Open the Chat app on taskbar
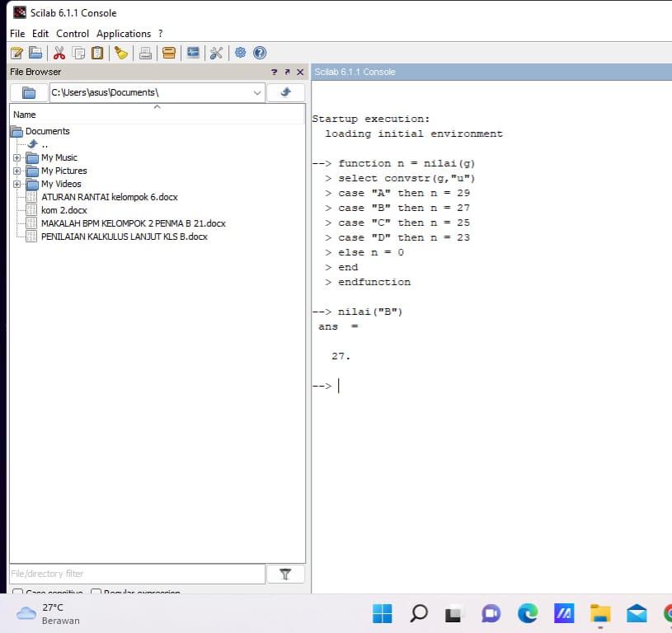This screenshot has height=633, width=672. point(491,614)
